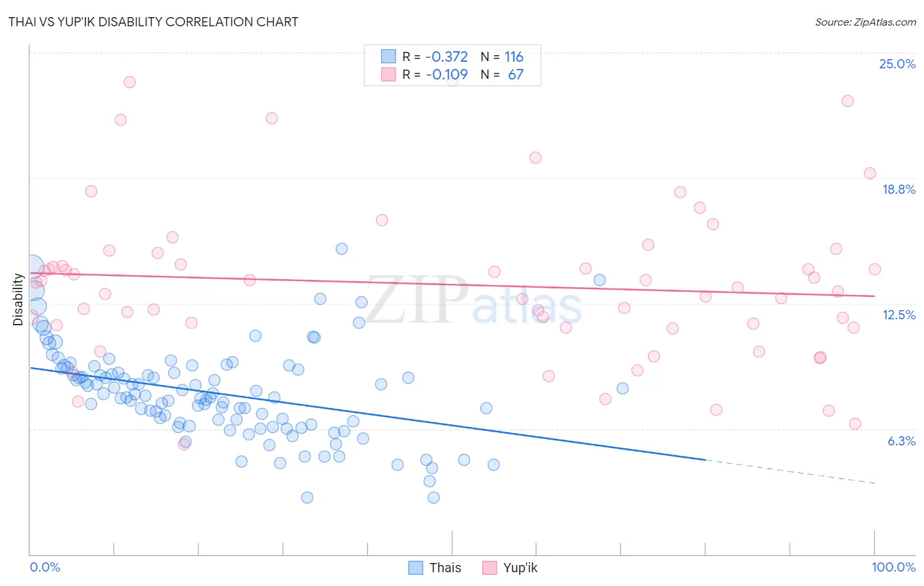This screenshot has width=924, height=586.
Task: Select the Yup'ik legend label
Action: 520,568
